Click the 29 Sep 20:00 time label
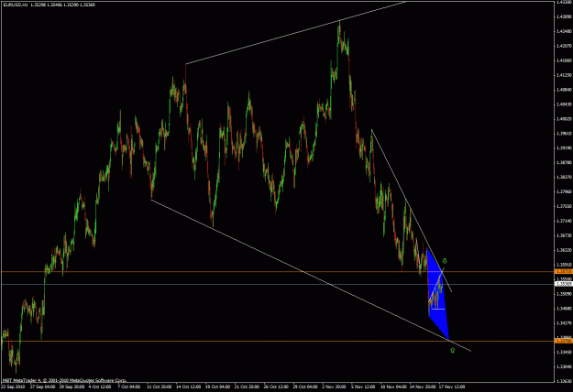573x392 pixels. pyautogui.click(x=72, y=387)
